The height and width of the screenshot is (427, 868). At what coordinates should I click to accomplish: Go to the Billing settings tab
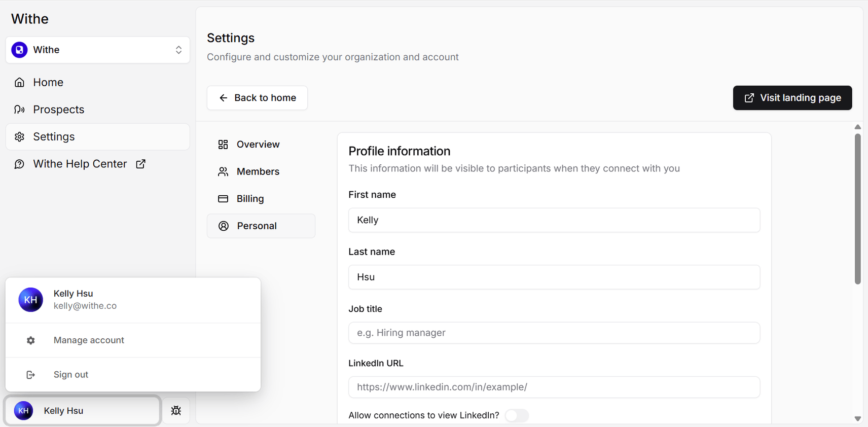261,199
